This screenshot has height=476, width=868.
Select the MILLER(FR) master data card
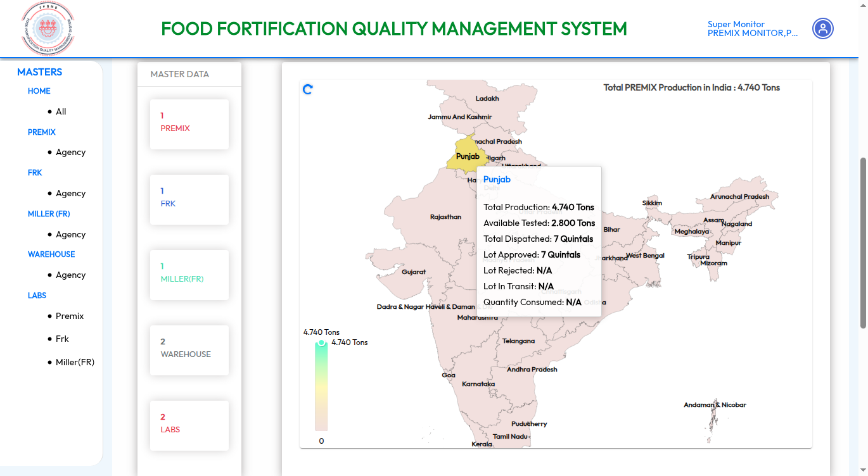tap(189, 275)
